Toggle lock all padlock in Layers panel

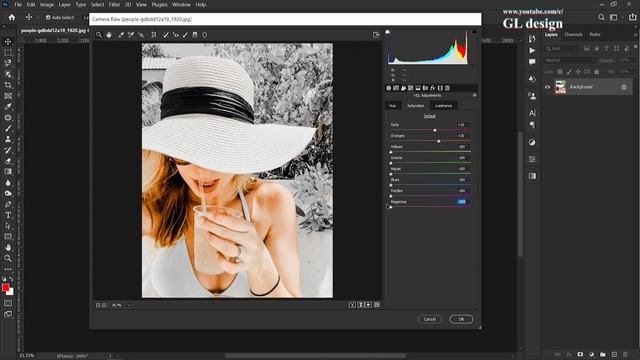click(596, 72)
